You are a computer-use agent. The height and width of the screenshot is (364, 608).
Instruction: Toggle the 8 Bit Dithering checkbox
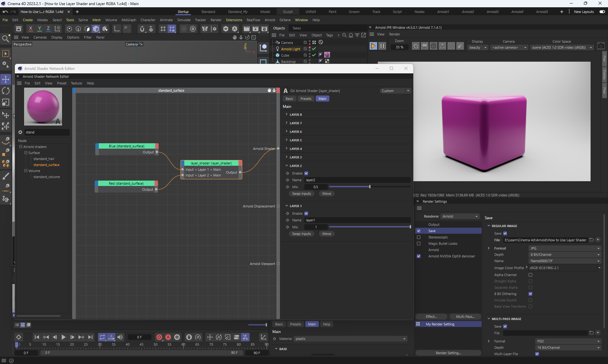pos(530,294)
